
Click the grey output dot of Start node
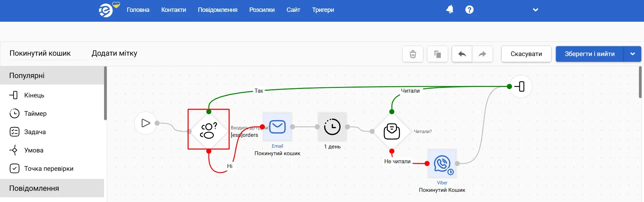tap(157, 123)
